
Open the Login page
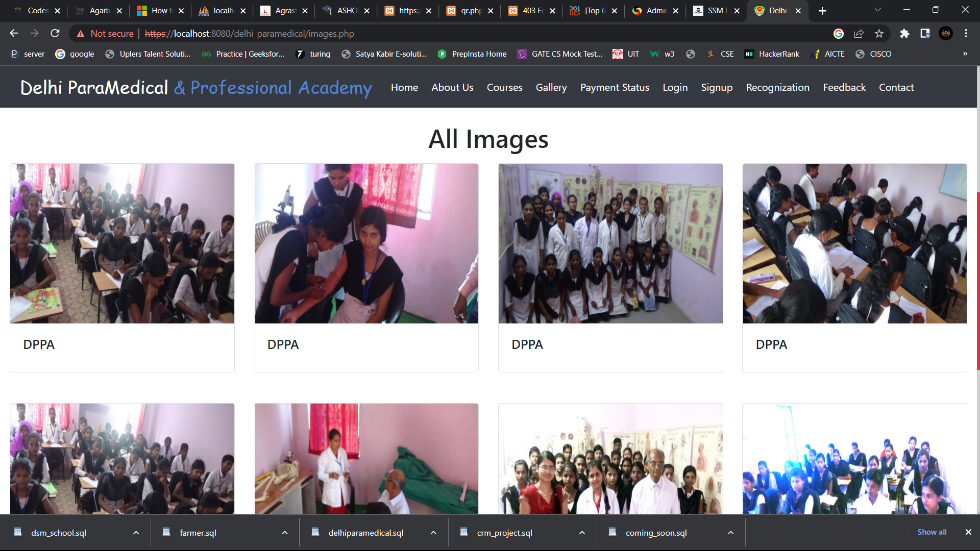675,87
